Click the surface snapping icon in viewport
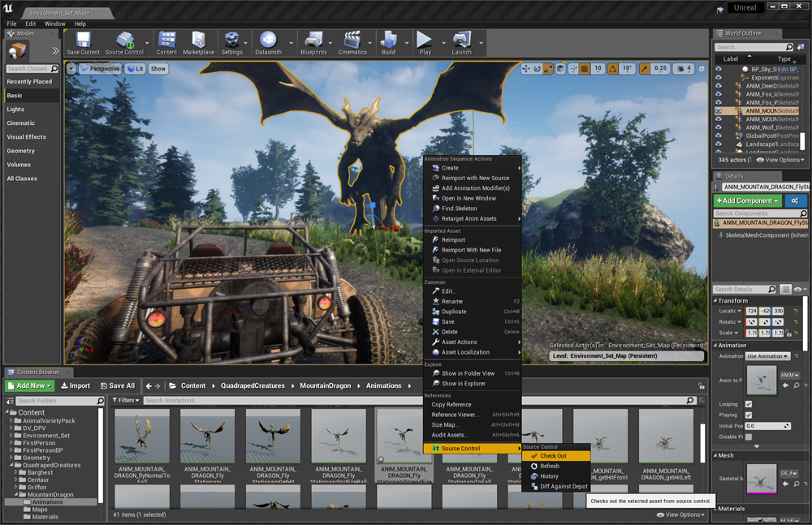The height and width of the screenshot is (525, 812). 573,68
